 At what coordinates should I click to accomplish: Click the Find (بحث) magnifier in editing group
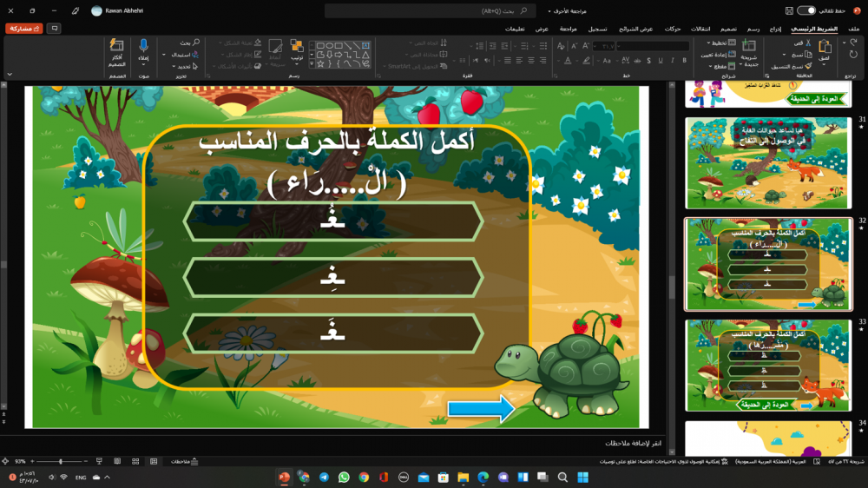(x=196, y=43)
